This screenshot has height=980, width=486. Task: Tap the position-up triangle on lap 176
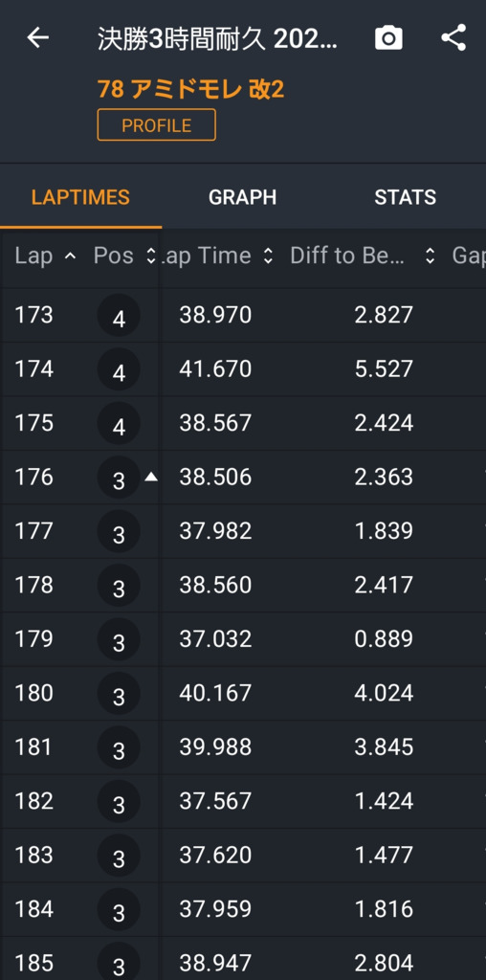pos(150,477)
